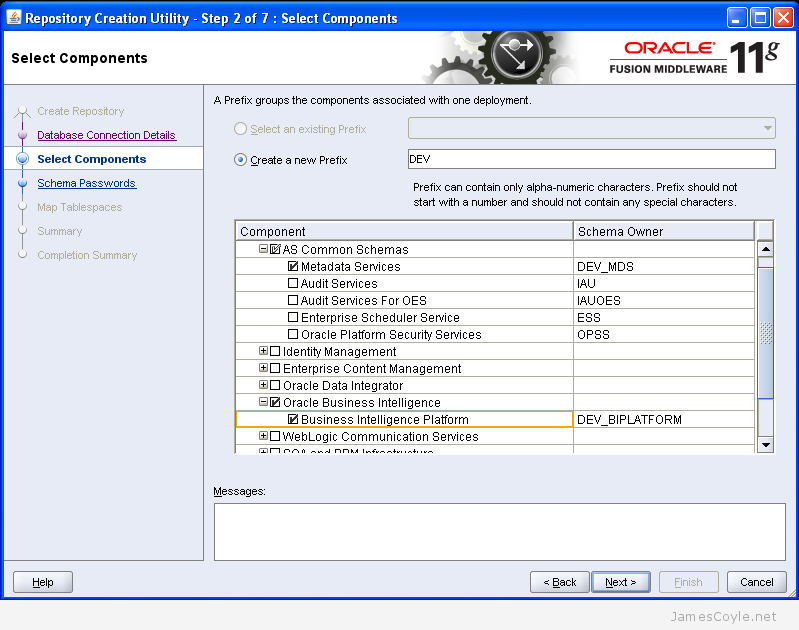799x630 pixels.
Task: Check the Audit Services checkbox
Action: (x=293, y=283)
